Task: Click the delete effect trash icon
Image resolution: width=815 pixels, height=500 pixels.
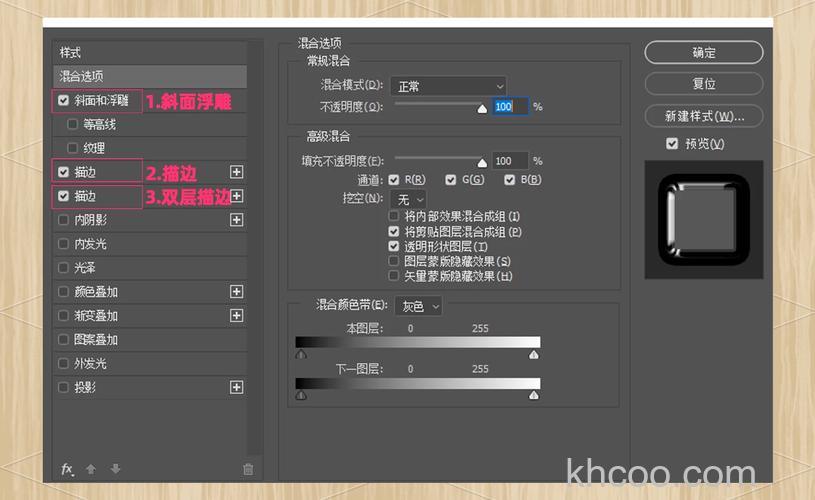Action: 248,469
